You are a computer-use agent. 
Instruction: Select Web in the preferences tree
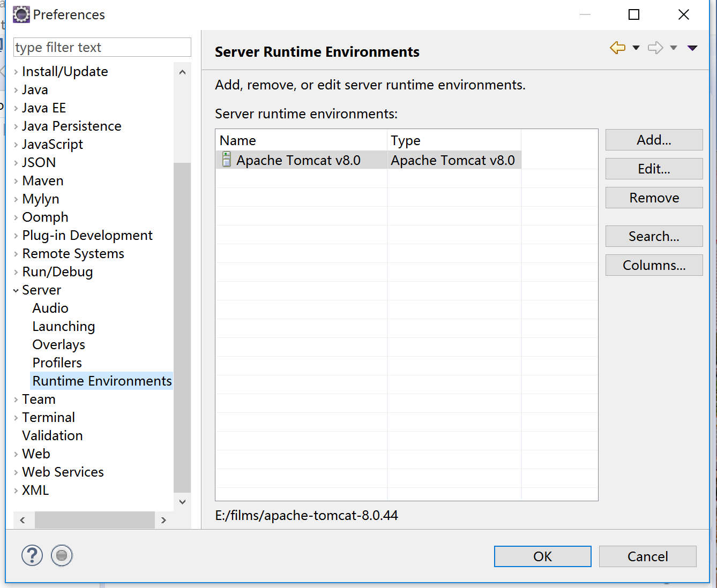[36, 454]
